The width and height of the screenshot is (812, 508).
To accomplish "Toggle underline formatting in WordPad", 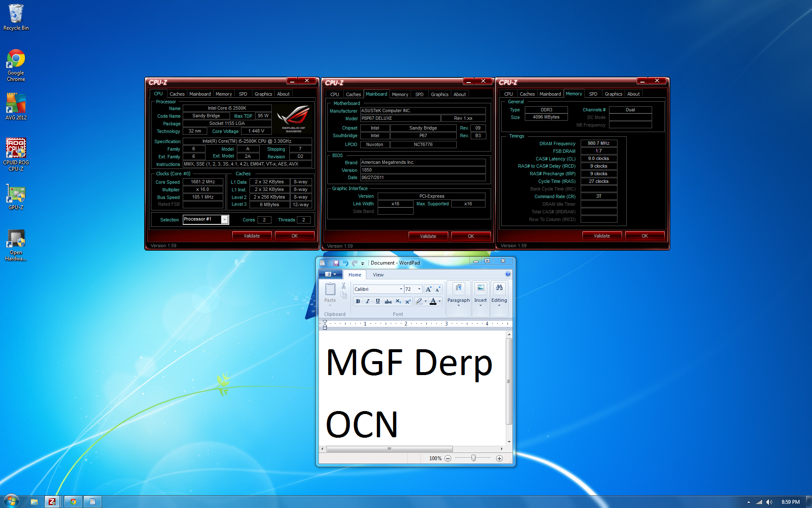I will pos(378,301).
